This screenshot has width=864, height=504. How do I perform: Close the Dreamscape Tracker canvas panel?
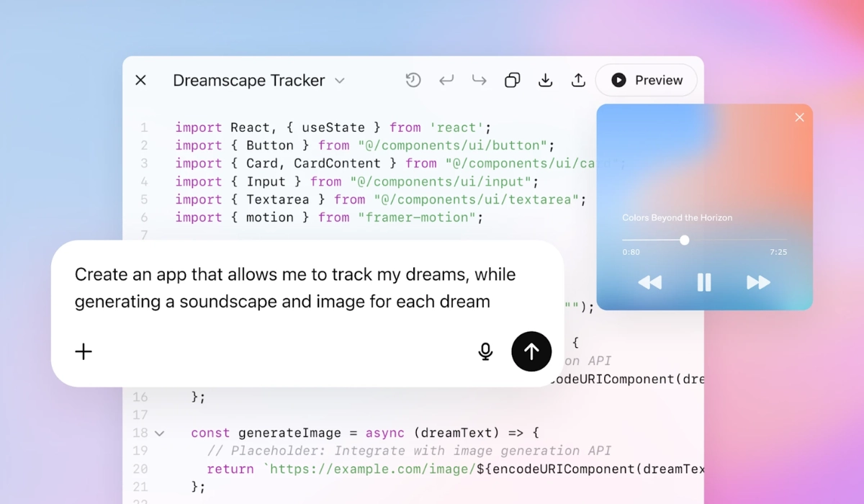(x=141, y=81)
